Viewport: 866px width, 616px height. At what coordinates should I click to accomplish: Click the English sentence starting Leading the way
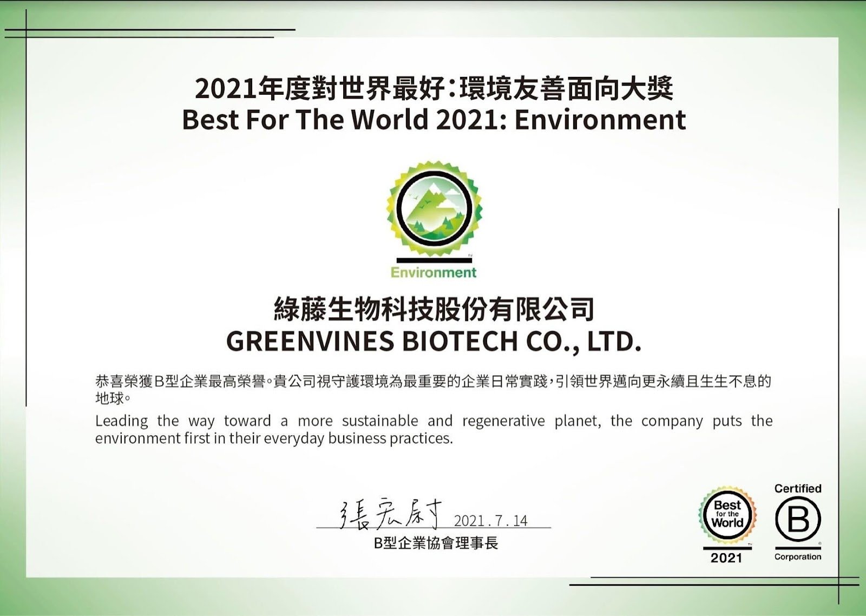(x=434, y=429)
